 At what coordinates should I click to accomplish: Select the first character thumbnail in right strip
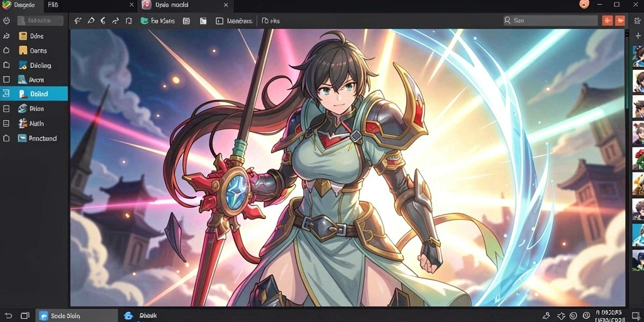[638, 56]
